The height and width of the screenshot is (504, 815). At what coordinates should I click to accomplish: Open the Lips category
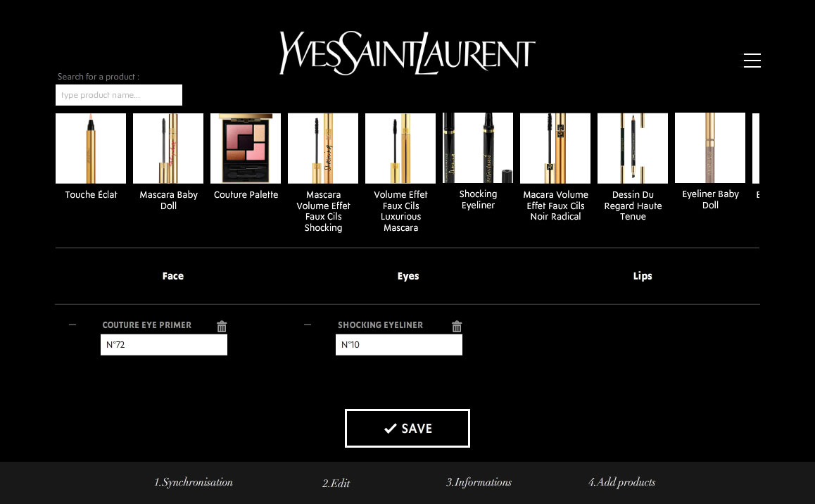pos(643,276)
